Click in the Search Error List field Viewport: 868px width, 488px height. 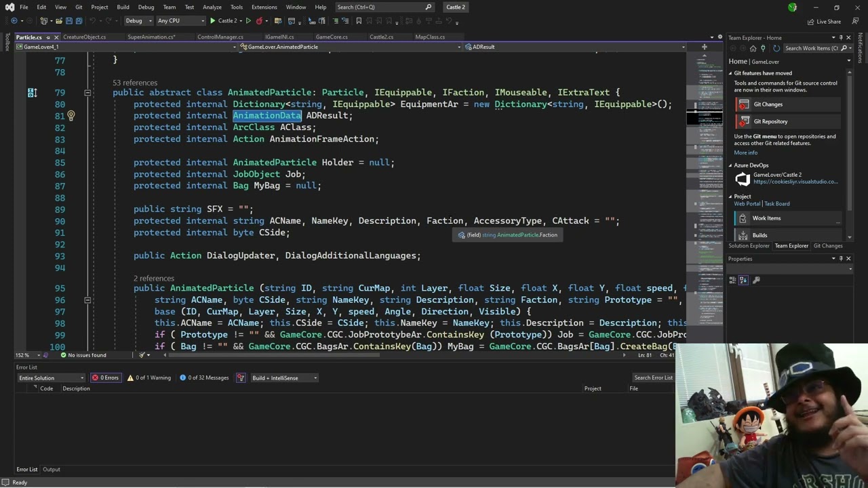653,378
